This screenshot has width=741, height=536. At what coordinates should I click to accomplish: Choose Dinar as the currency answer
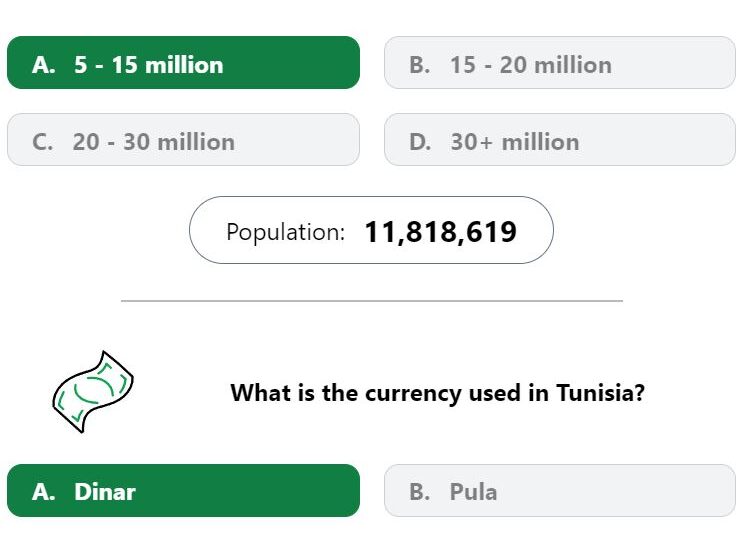tap(183, 491)
